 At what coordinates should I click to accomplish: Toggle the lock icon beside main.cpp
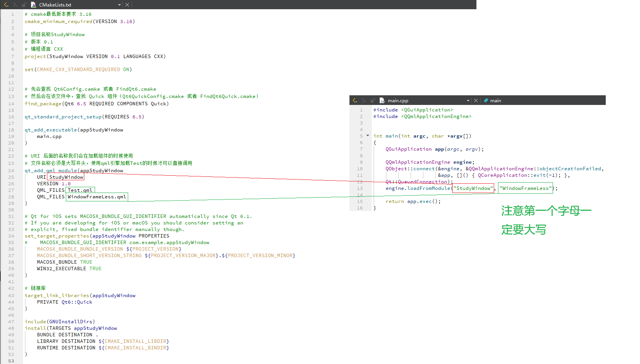tap(373, 100)
